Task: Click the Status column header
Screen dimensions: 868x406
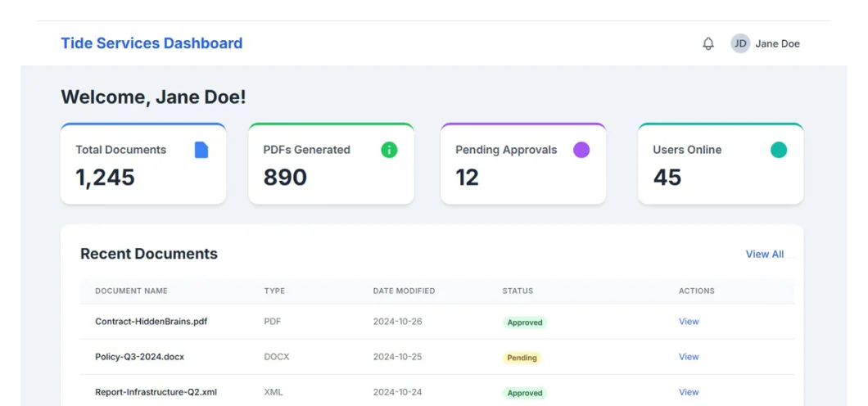Action: [x=518, y=291]
